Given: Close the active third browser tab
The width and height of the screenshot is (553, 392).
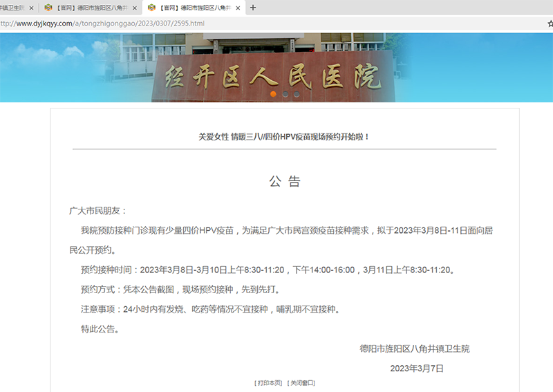Looking at the screenshot, I should [x=238, y=8].
